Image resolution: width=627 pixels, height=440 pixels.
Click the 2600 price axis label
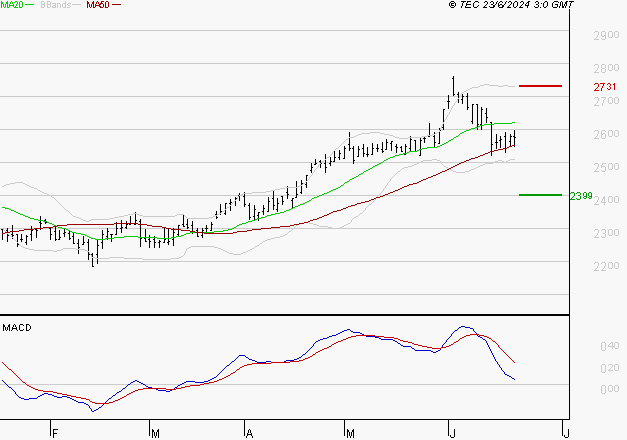click(x=606, y=134)
